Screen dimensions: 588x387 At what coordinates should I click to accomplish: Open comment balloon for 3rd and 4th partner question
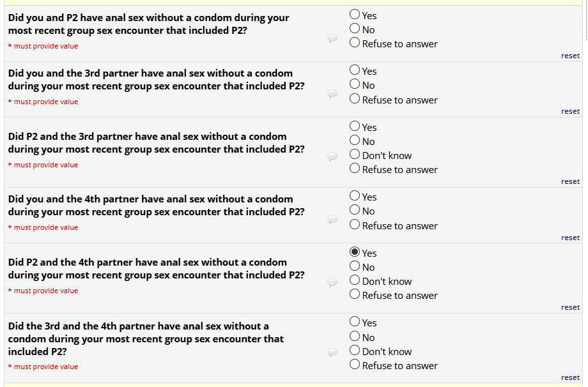(332, 352)
